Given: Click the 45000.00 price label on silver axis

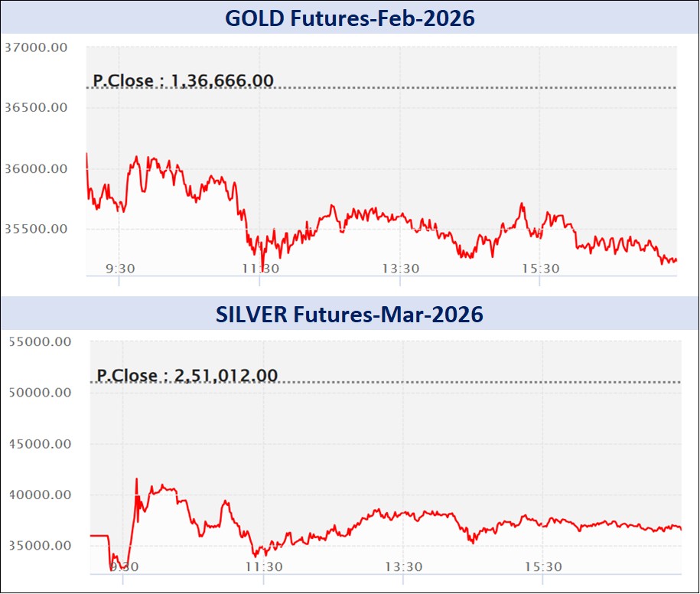Looking at the screenshot, I should point(38,444).
